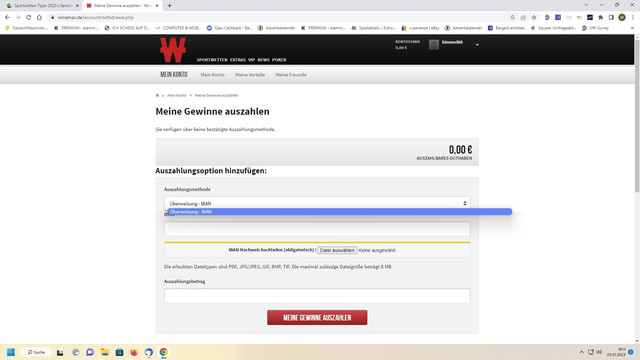
Task: Open new browser tab with plus
Action: (169, 6)
